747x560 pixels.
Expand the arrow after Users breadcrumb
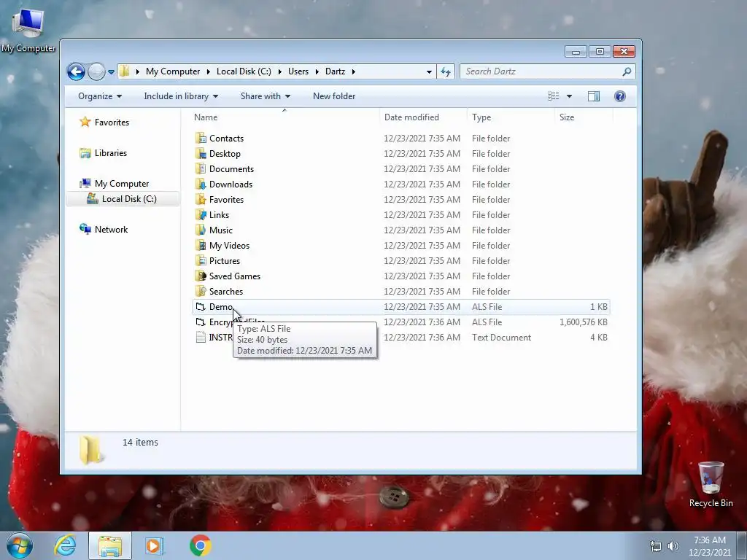coord(317,72)
